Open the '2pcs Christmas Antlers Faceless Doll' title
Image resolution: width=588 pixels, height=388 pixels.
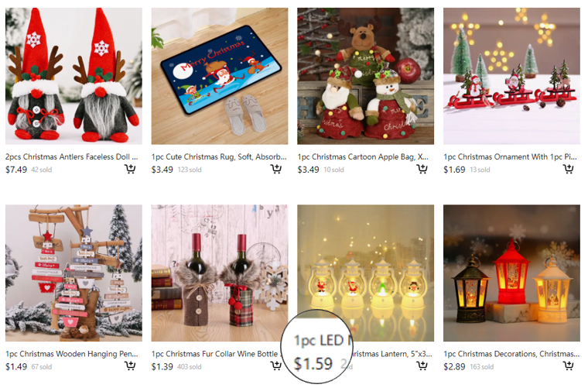click(x=72, y=157)
